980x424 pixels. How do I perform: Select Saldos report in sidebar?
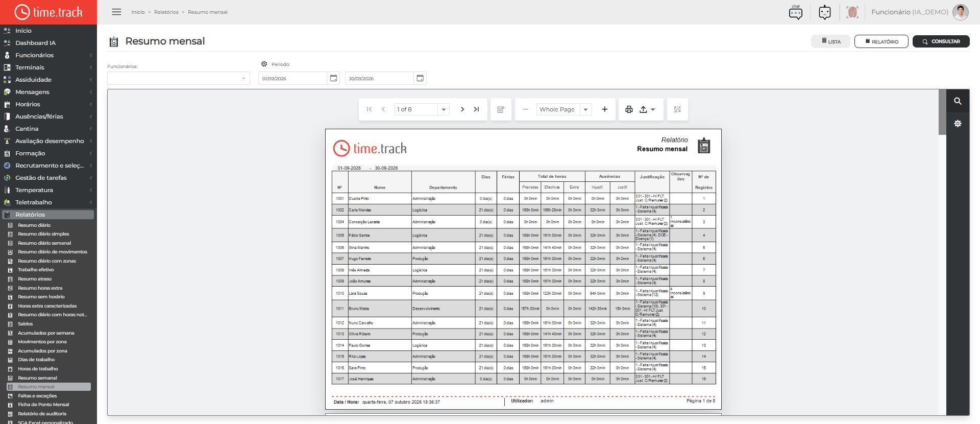tap(26, 324)
